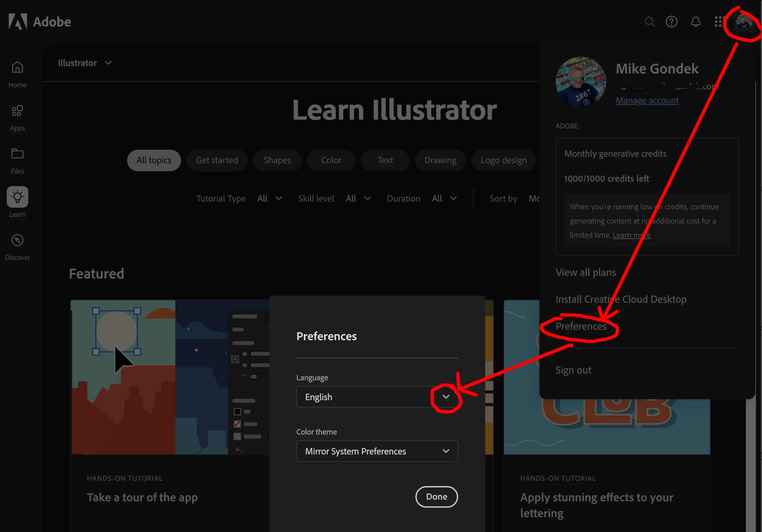Viewport: 762px width, 532px height.
Task: Click the help question mark icon
Action: [x=671, y=22]
